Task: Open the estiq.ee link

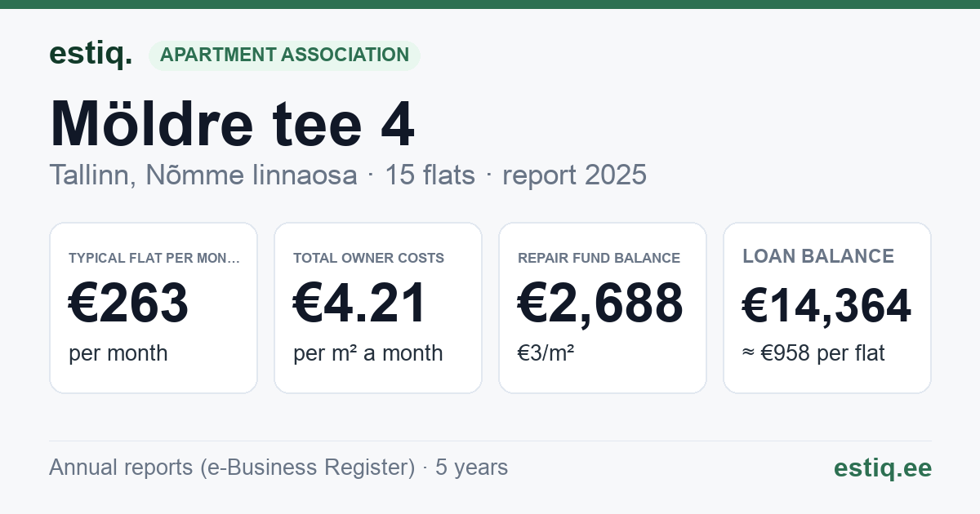Action: 883,467
